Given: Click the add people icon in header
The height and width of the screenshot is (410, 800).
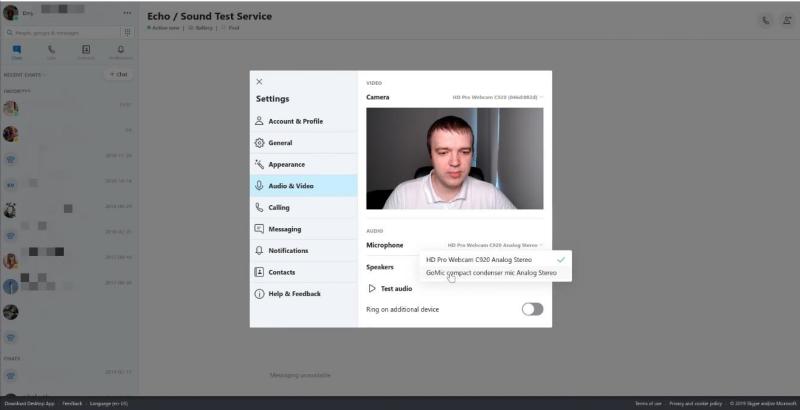Looking at the screenshot, I should (787, 20).
